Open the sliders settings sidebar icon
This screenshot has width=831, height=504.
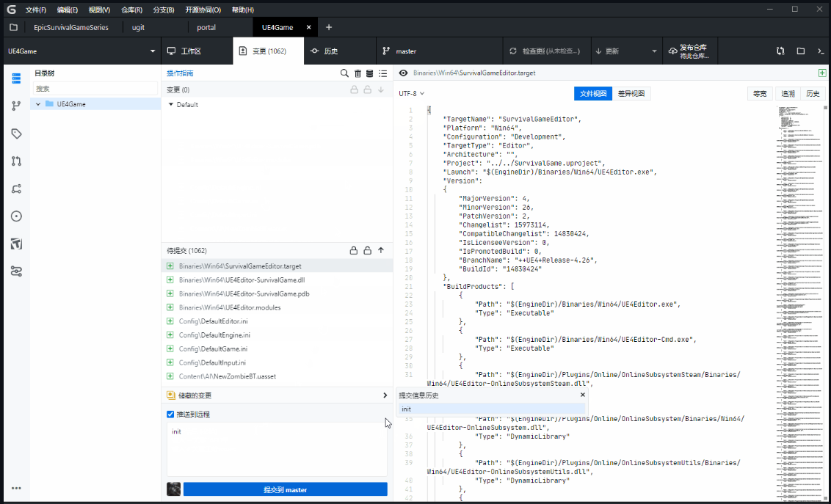16,271
